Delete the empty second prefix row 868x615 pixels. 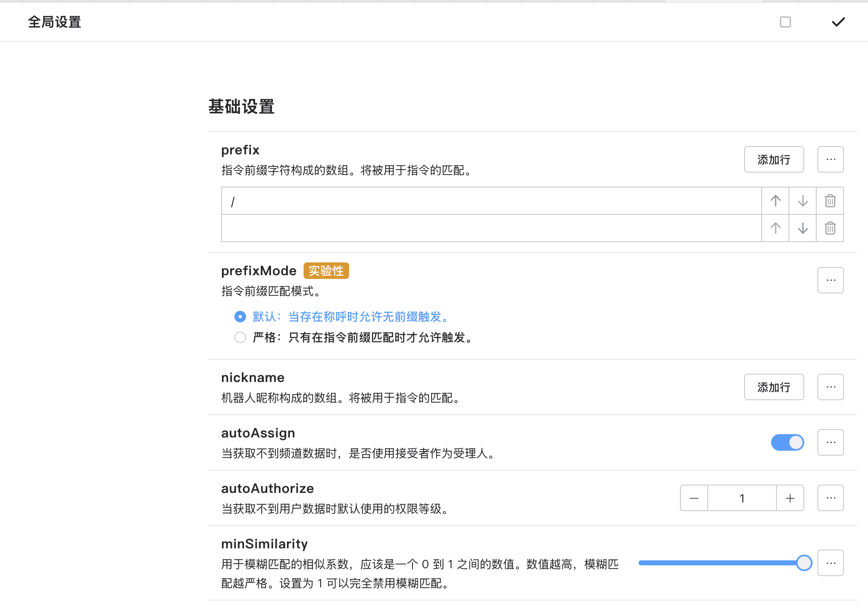pyautogui.click(x=830, y=228)
